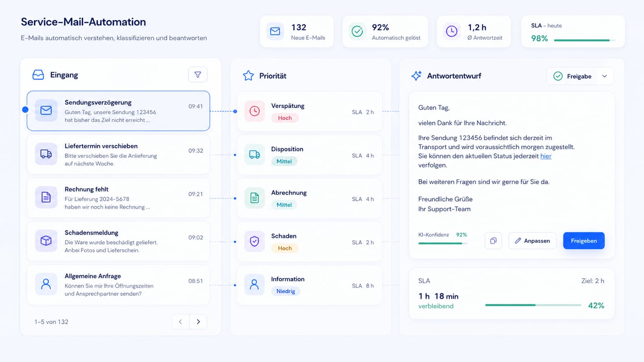
Task: Click the Hoch priority badge under Verspätung
Action: tap(285, 118)
